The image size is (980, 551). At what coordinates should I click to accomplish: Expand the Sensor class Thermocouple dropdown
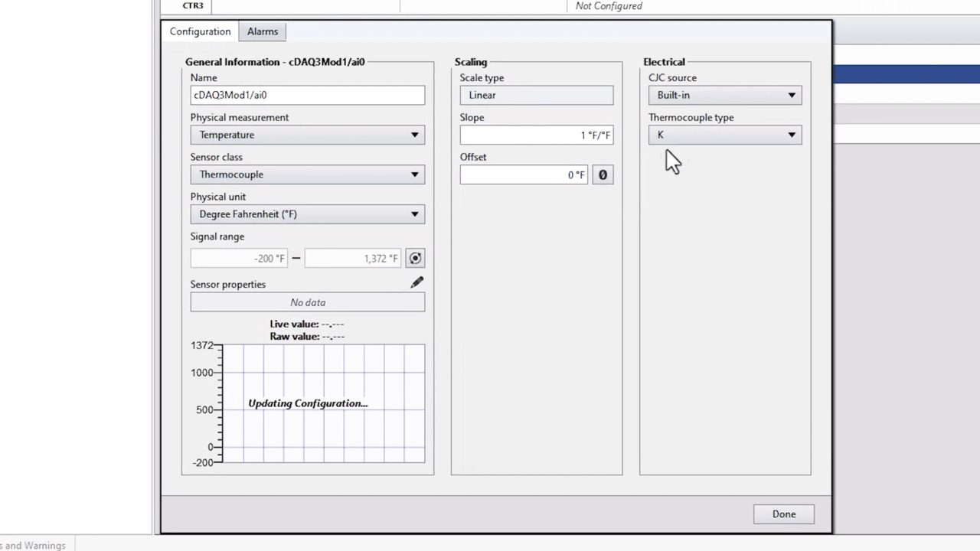click(x=307, y=174)
